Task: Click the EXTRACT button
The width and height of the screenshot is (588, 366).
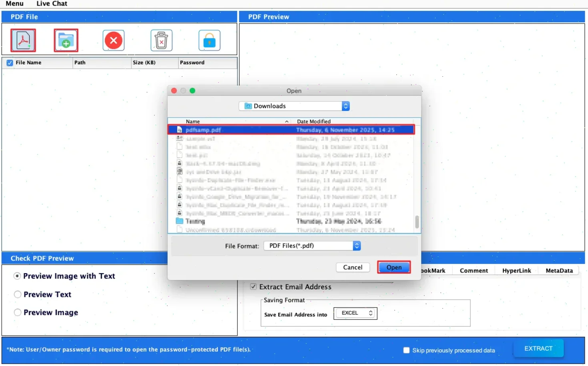Action: coord(538,348)
